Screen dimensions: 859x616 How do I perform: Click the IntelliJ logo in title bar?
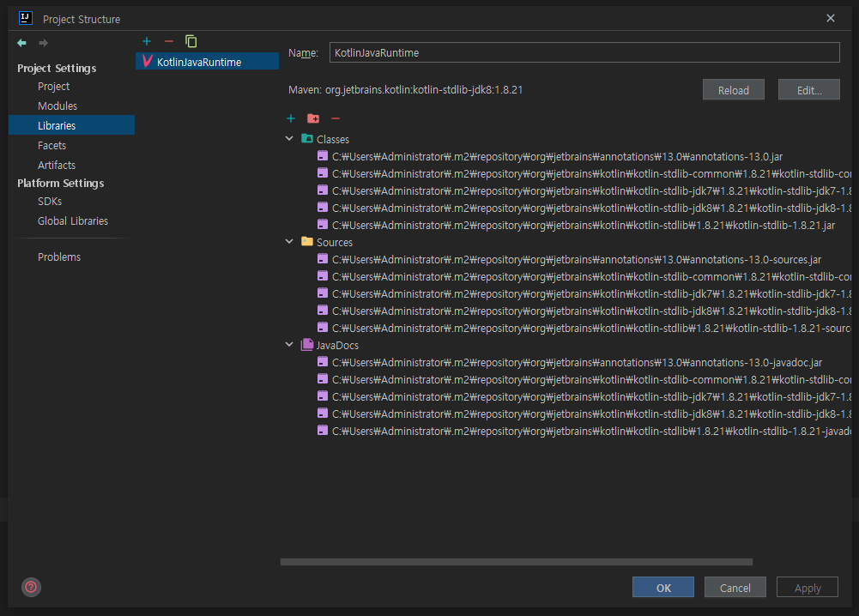[25, 18]
